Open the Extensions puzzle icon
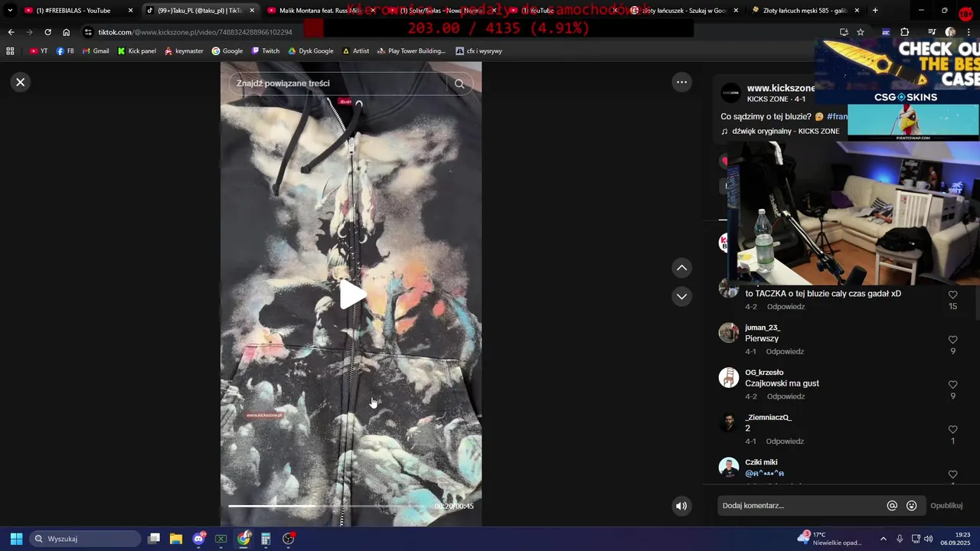 click(x=905, y=32)
